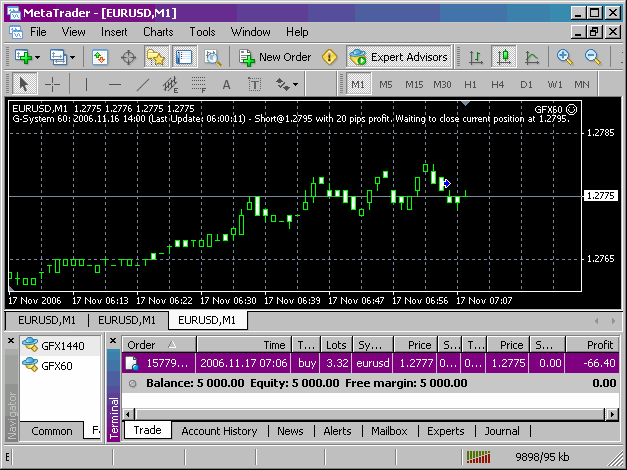The height and width of the screenshot is (470, 627).
Task: Select the M1 timeframe button
Action: pos(358,84)
